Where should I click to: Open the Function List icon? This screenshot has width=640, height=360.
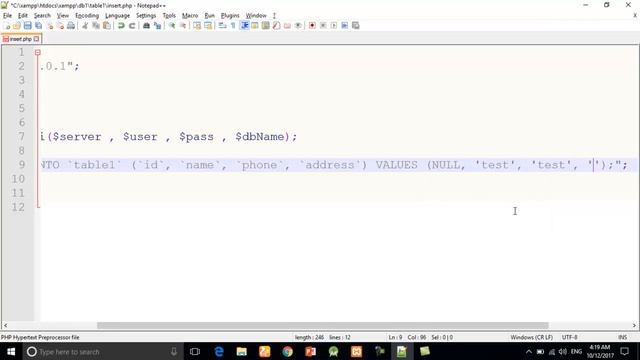pos(276,26)
